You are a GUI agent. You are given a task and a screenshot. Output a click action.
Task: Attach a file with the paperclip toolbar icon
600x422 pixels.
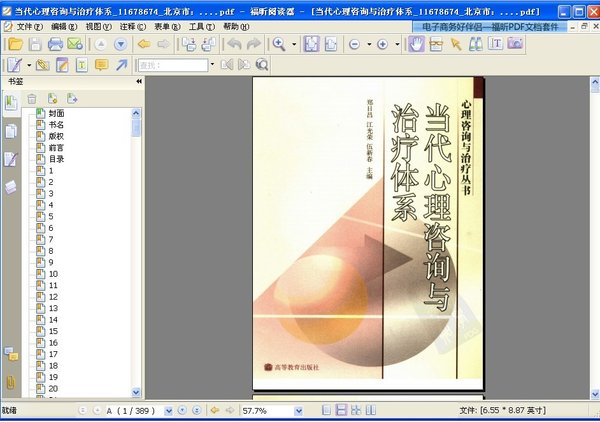point(42,65)
